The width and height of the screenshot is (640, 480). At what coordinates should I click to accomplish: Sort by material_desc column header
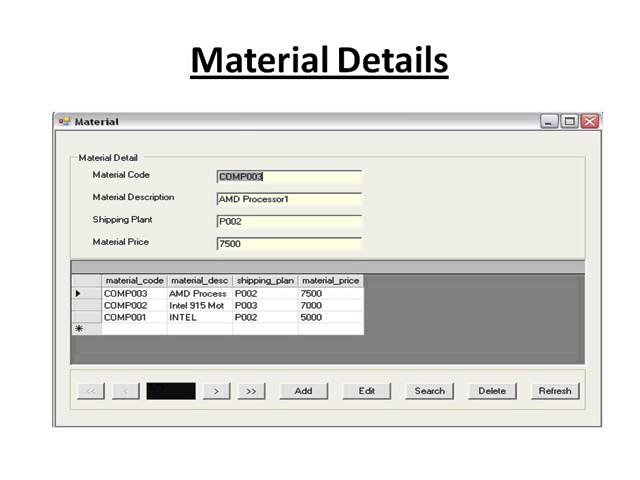click(x=200, y=281)
